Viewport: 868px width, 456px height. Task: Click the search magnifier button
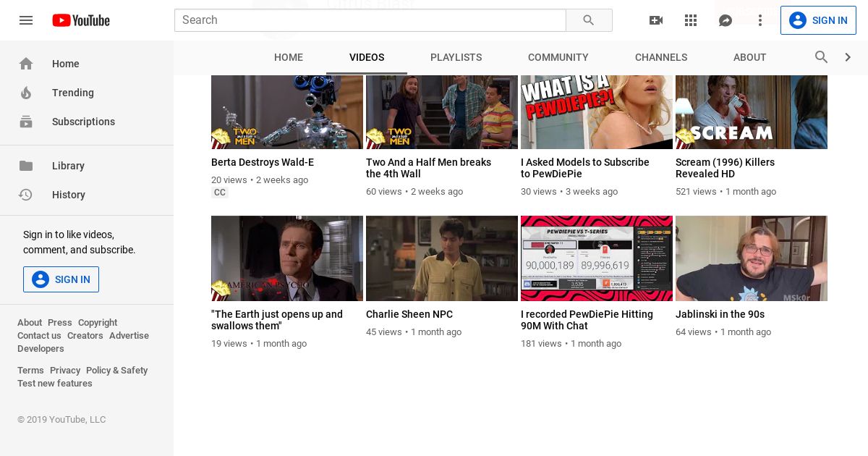[589, 20]
